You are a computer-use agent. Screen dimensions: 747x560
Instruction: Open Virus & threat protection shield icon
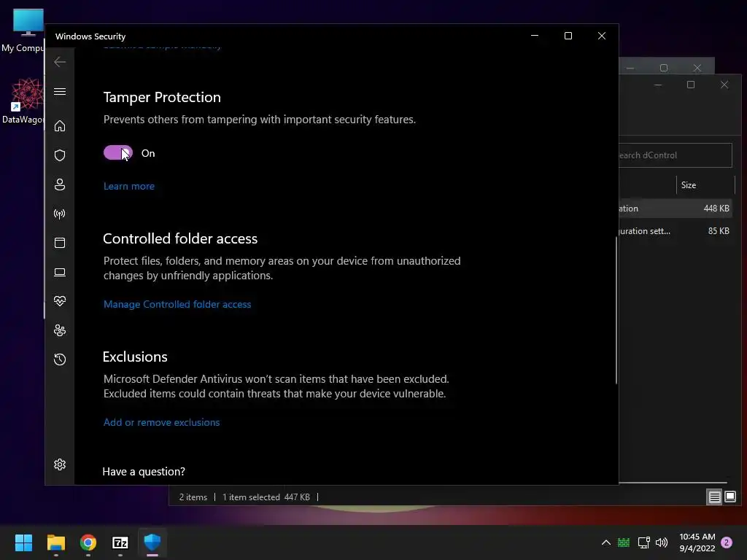tap(60, 155)
